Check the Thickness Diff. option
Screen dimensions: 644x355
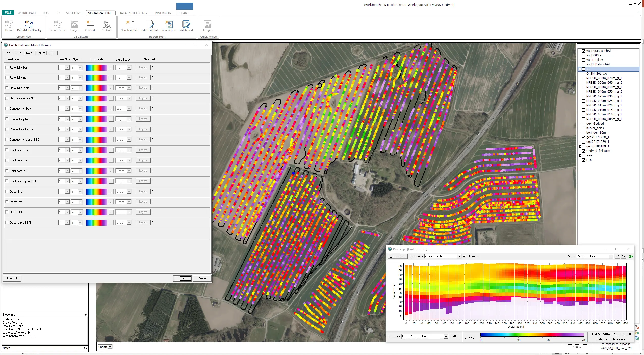click(7, 171)
